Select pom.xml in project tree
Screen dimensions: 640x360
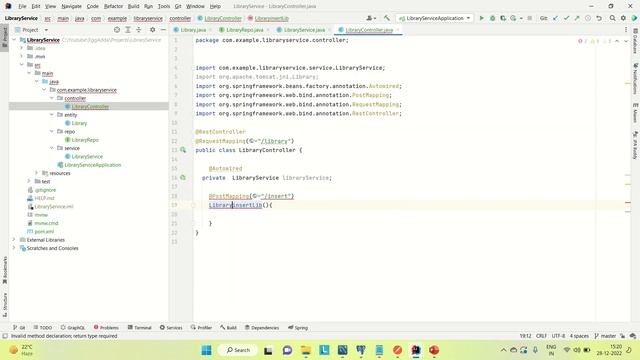tap(44, 231)
